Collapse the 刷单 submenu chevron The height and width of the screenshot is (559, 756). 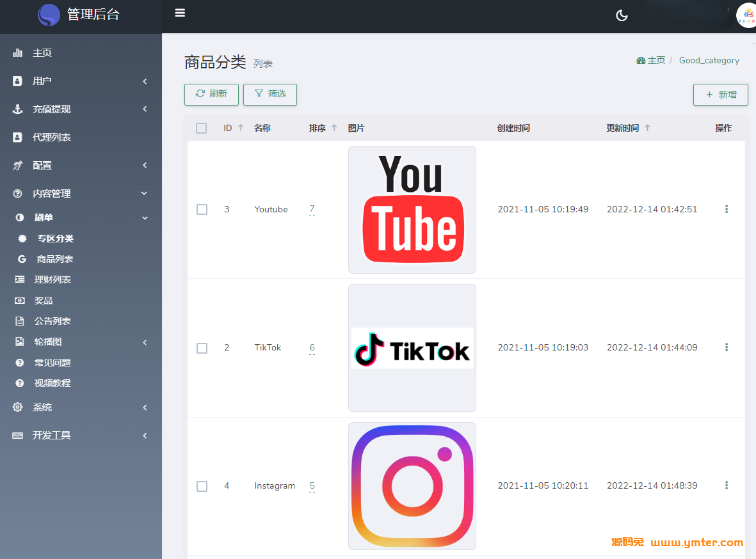coord(145,218)
